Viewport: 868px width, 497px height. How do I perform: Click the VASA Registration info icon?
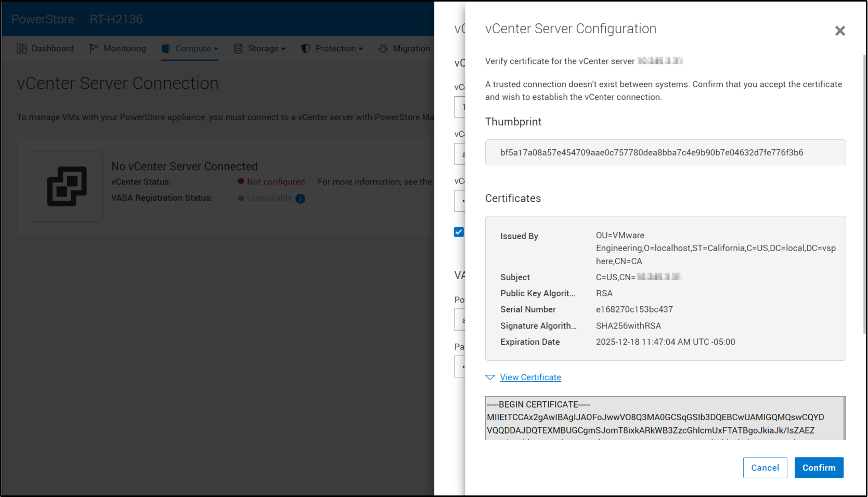click(x=300, y=199)
